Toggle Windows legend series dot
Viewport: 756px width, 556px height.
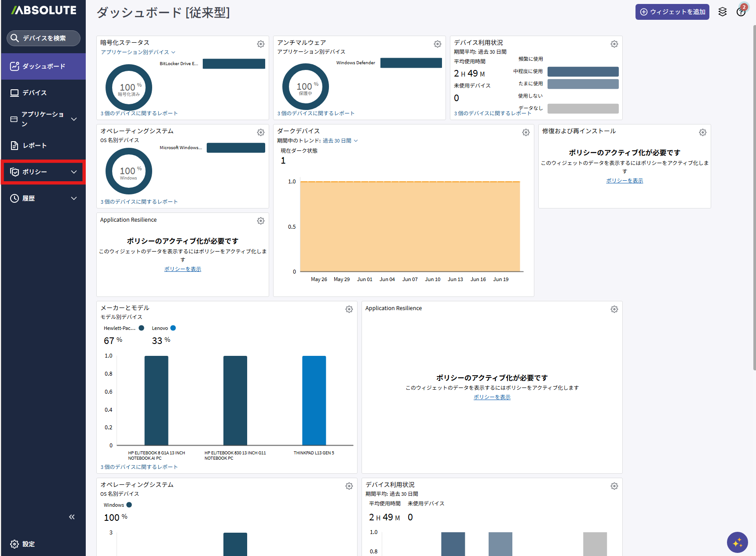coord(129,505)
